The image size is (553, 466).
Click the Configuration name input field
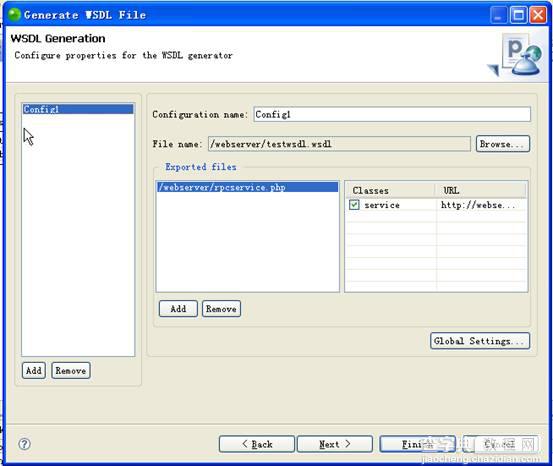tap(392, 114)
